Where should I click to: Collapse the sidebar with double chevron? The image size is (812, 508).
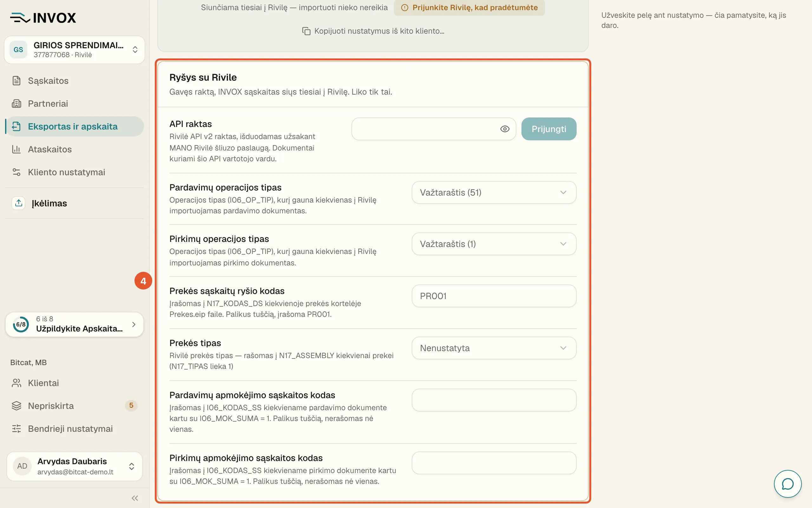pos(135,498)
